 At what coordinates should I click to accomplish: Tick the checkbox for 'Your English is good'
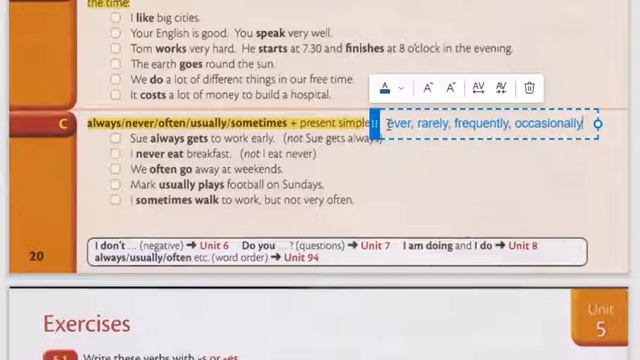(x=116, y=33)
